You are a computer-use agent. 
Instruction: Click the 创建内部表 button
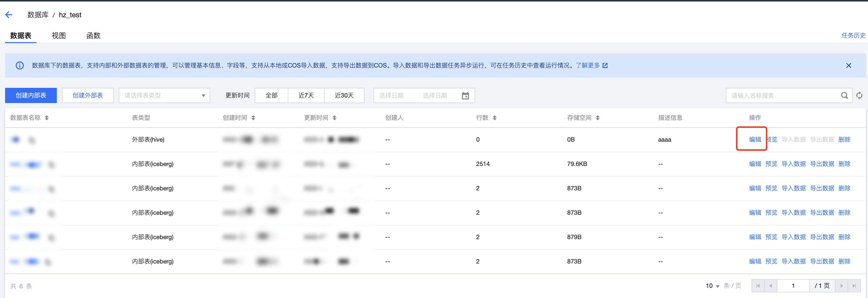coord(31,95)
